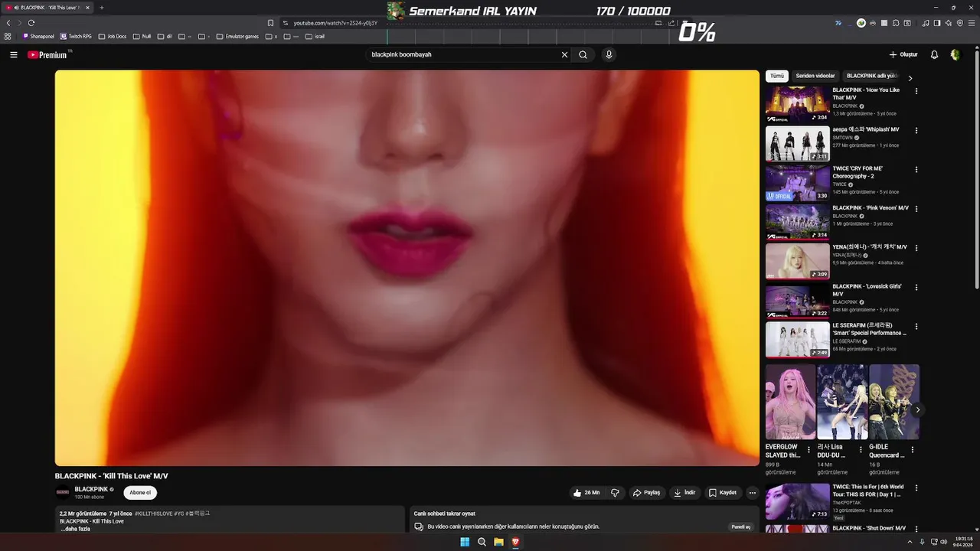
Task: Download the video with İndir
Action: click(x=684, y=493)
